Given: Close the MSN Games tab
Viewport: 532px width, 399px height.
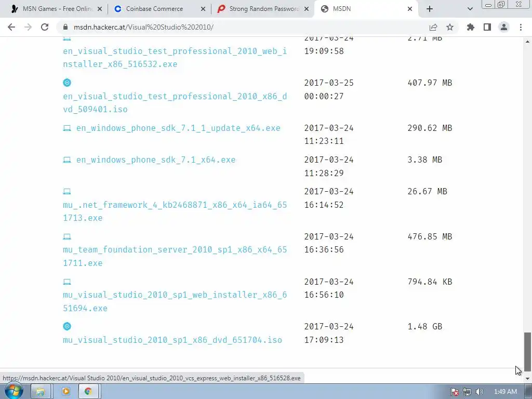Looking at the screenshot, I should (100, 9).
